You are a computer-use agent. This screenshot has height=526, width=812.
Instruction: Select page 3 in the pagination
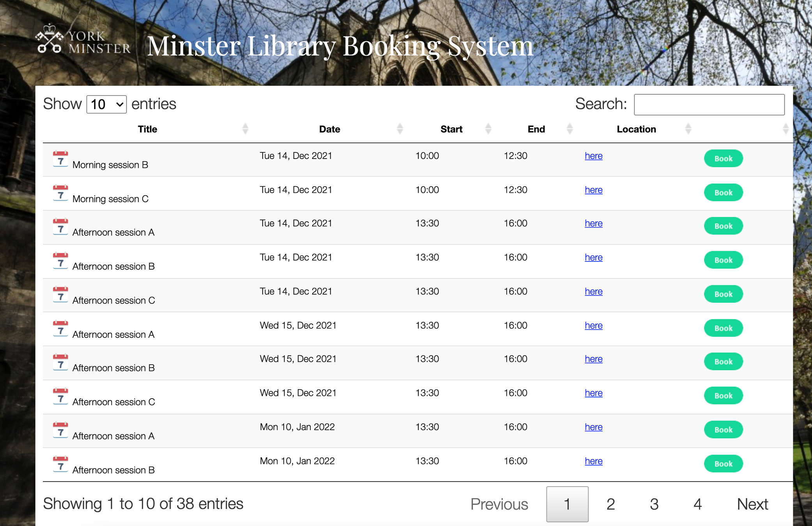654,504
